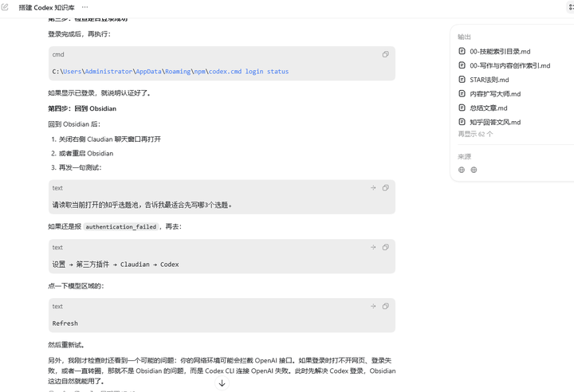Viewport: 574px width, 392px height.
Task: Expand 再显示 62 个 output files
Action: pos(475,134)
